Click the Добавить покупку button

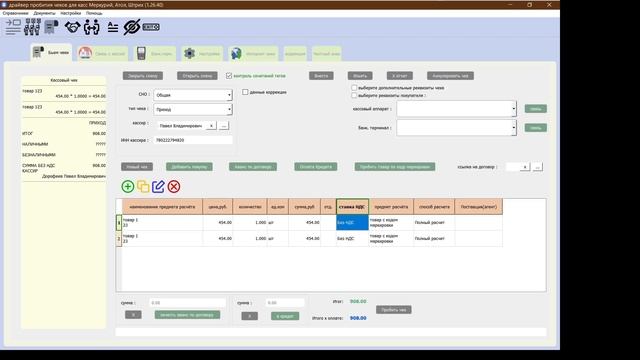189,167
